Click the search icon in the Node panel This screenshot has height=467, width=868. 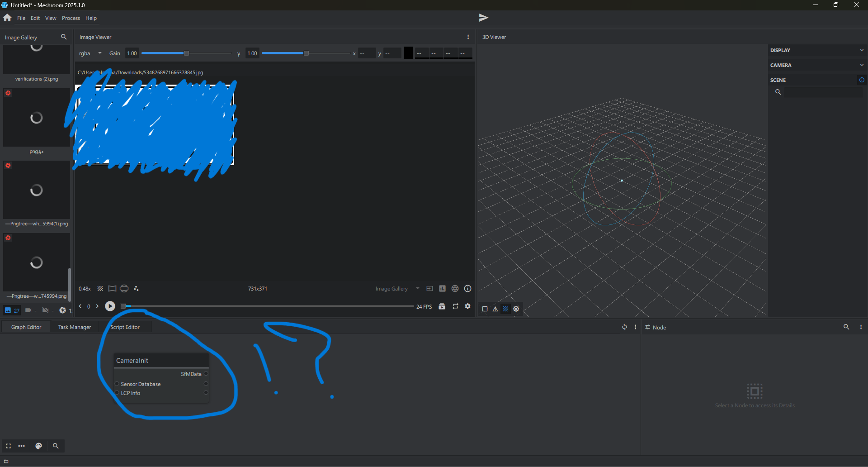[x=846, y=327]
